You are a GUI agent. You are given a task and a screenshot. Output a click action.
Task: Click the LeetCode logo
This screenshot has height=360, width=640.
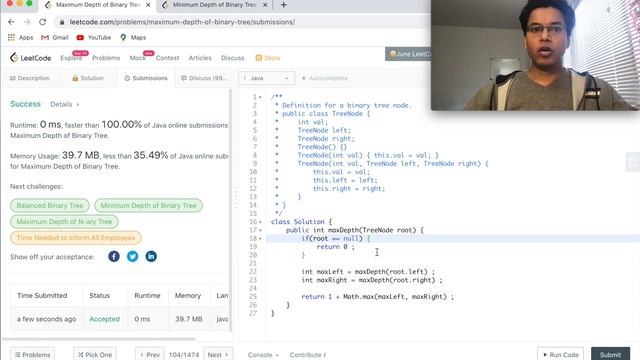click(x=31, y=58)
